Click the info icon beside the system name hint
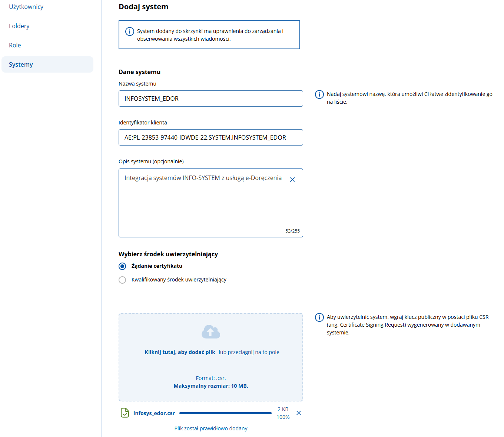This screenshot has width=504, height=437. pyautogui.click(x=319, y=94)
